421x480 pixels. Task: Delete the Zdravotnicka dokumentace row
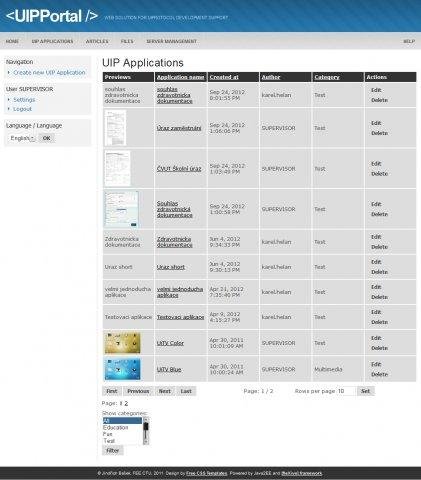(x=379, y=247)
